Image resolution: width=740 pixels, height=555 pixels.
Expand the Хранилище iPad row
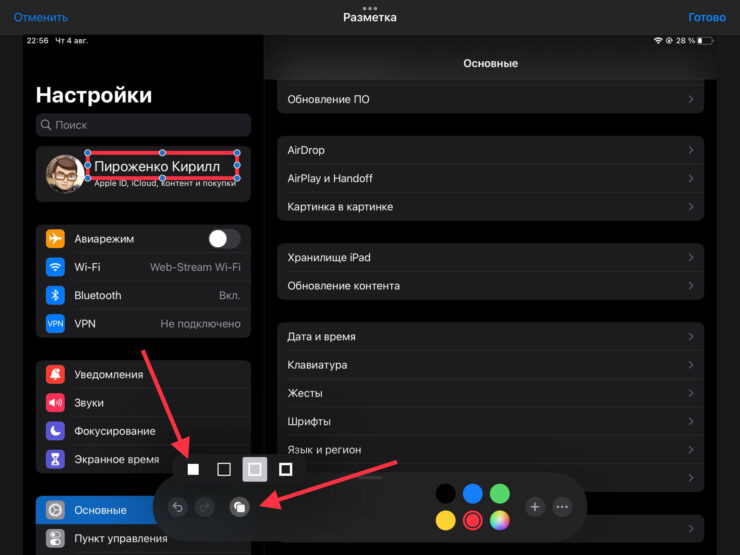[x=490, y=258]
